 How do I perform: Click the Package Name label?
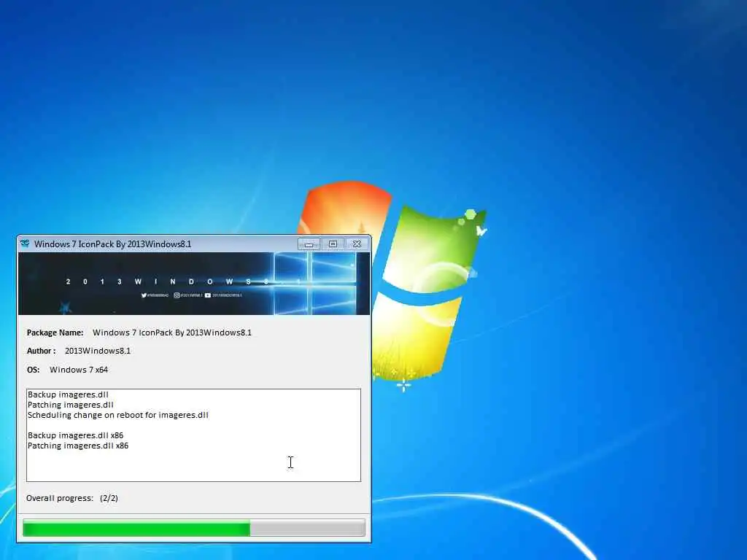tap(55, 332)
